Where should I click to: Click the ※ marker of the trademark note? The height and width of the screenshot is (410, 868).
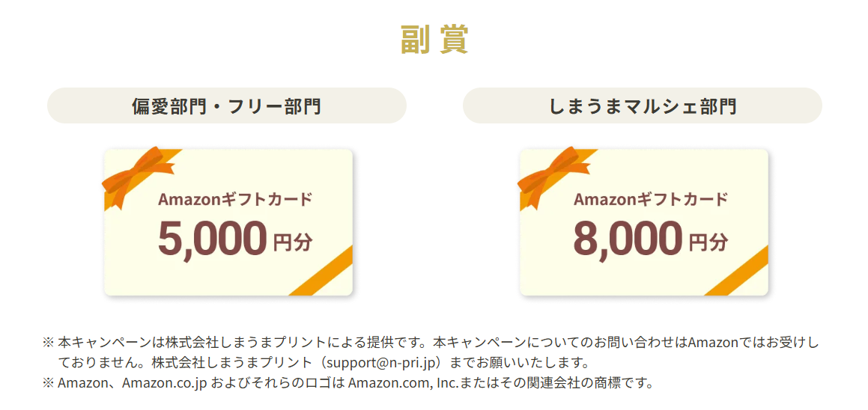[x=47, y=383]
